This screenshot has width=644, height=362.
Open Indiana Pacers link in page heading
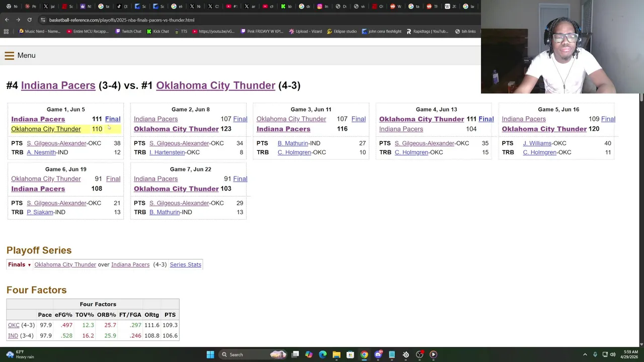tap(58, 85)
